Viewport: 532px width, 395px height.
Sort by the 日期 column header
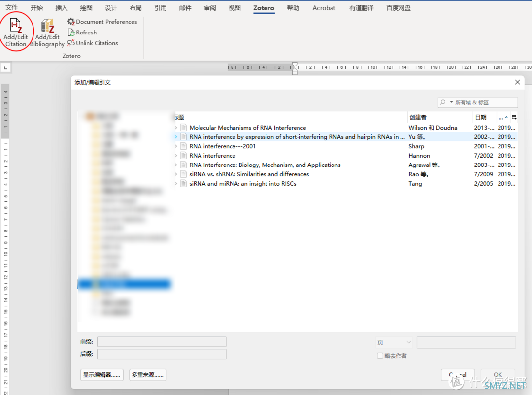[485, 117]
